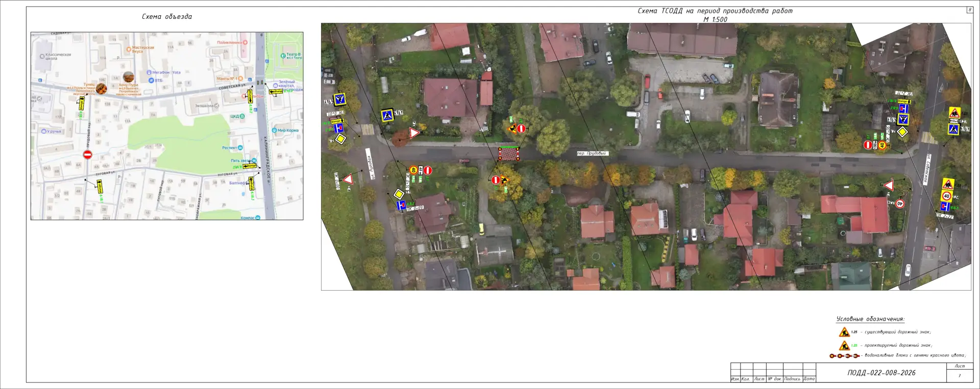Click the title Схема ТСОДД на период производства работ
This screenshot has height=389, width=980.
715,11
